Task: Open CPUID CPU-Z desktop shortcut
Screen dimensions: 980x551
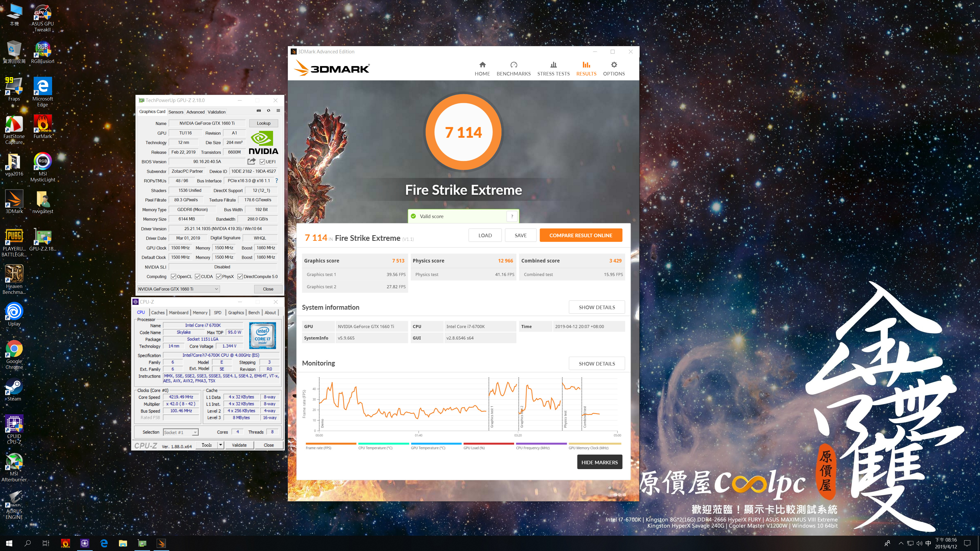Action: coord(14,429)
